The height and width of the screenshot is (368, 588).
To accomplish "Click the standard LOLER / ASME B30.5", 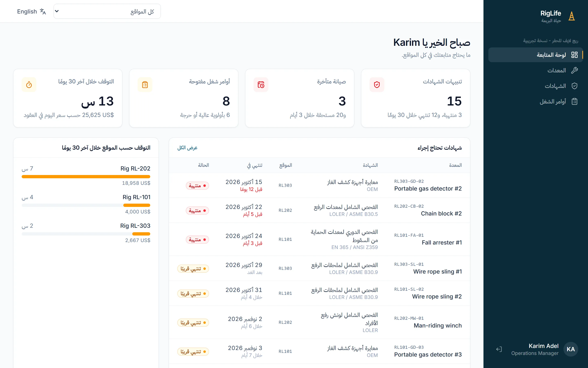I will 354,214.
